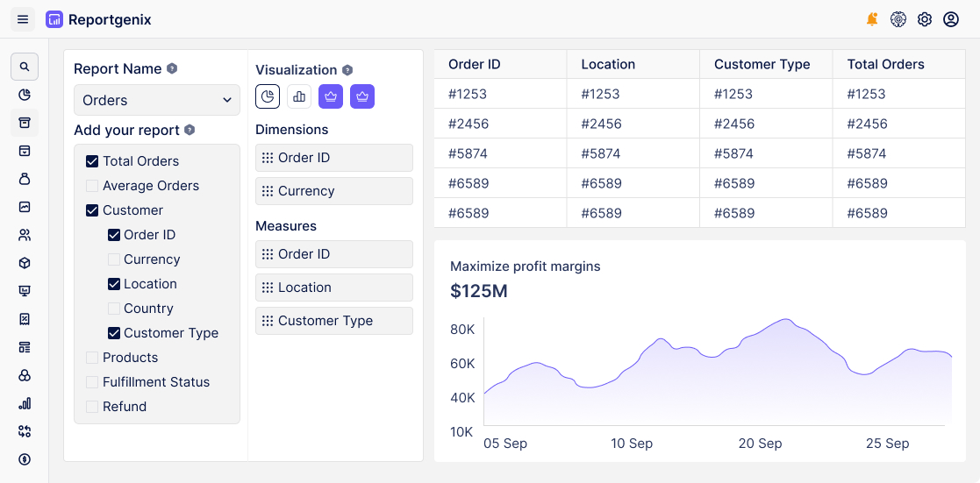The width and height of the screenshot is (980, 483).
Task: Enable the Average Orders checkbox
Action: coord(92,186)
